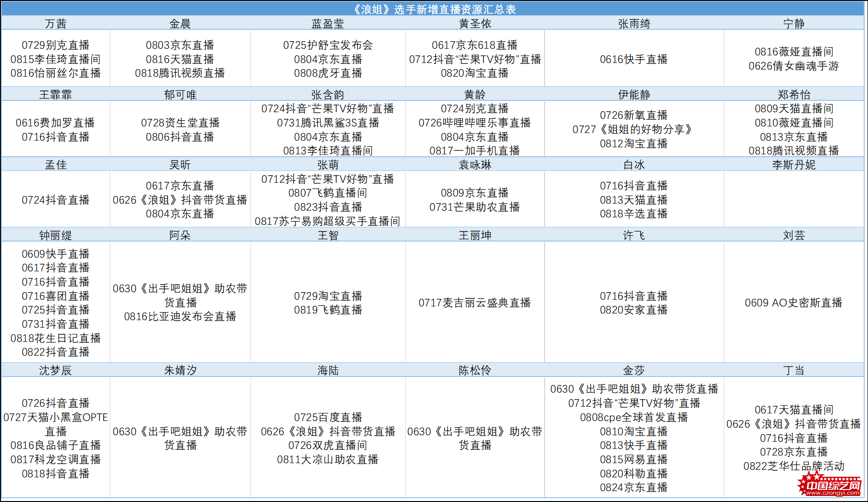Click the 0816怡丽丝尔直播 entry
The height and width of the screenshot is (502, 868).
point(56,73)
